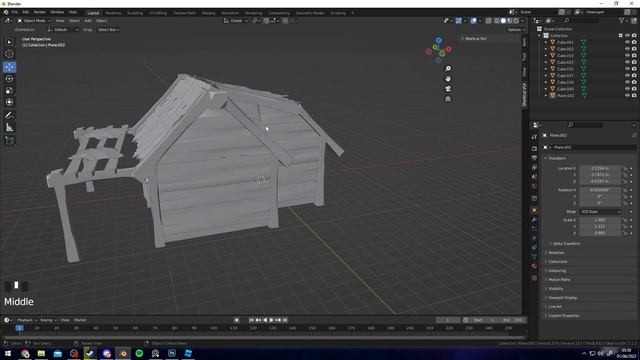The height and width of the screenshot is (360, 640).
Task: Open the Object Data properties tab
Action: pyautogui.click(x=534, y=256)
